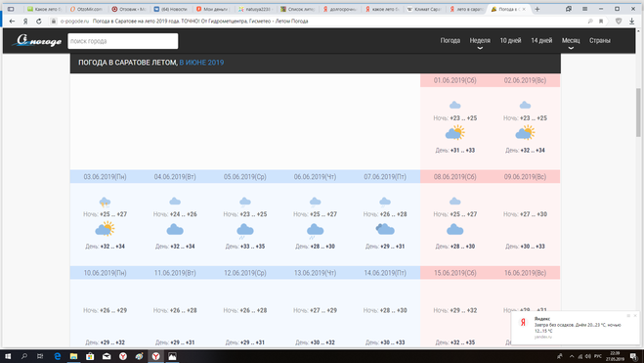Open Microsoft Store from the taskbar
This screenshot has width=644, height=363.
coord(90,356)
